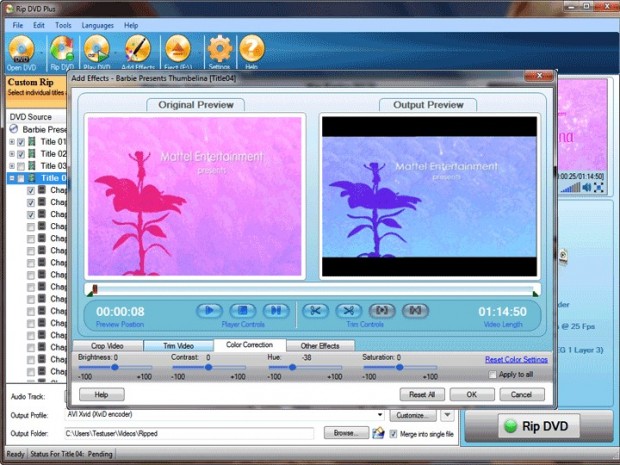Screen dimensions: 620x465
Task: Click the Barbie disc icon in DVD Source
Action: click(14, 129)
